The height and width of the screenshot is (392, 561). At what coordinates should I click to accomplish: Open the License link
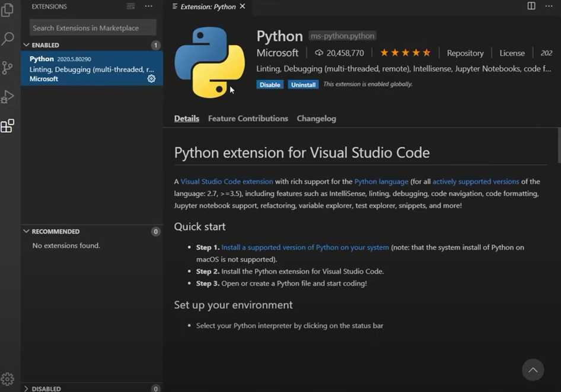(512, 53)
